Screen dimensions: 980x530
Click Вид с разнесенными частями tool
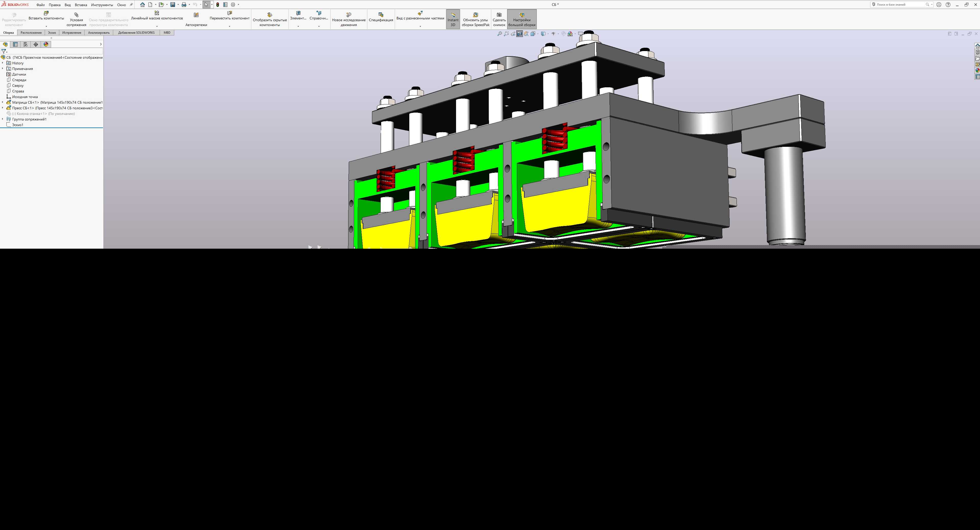420,16
